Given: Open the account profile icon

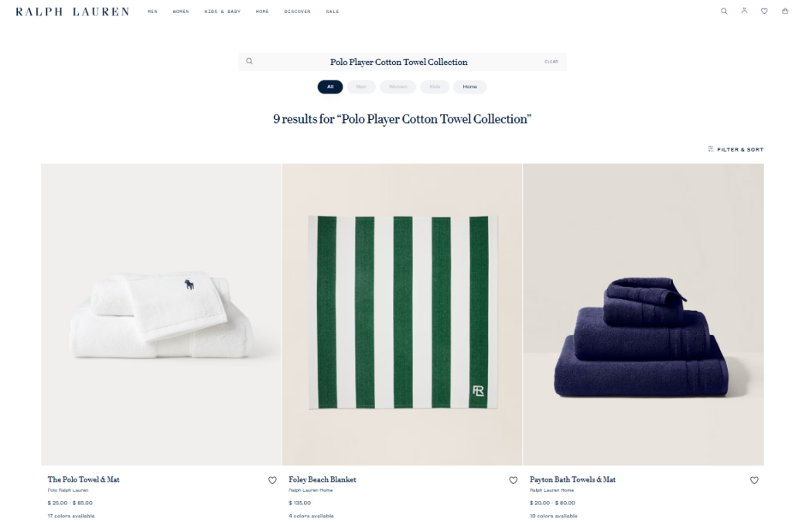Looking at the screenshot, I should (x=744, y=11).
